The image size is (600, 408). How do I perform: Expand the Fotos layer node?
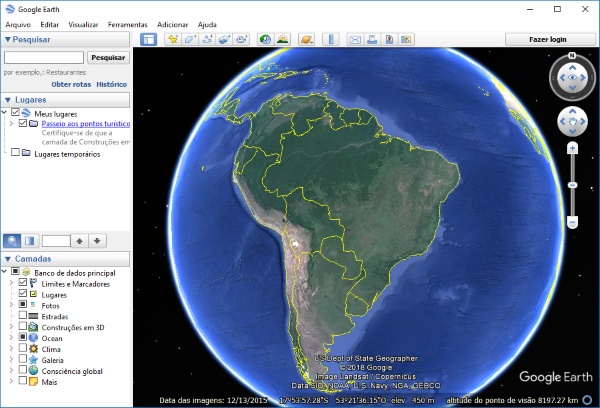point(11,305)
